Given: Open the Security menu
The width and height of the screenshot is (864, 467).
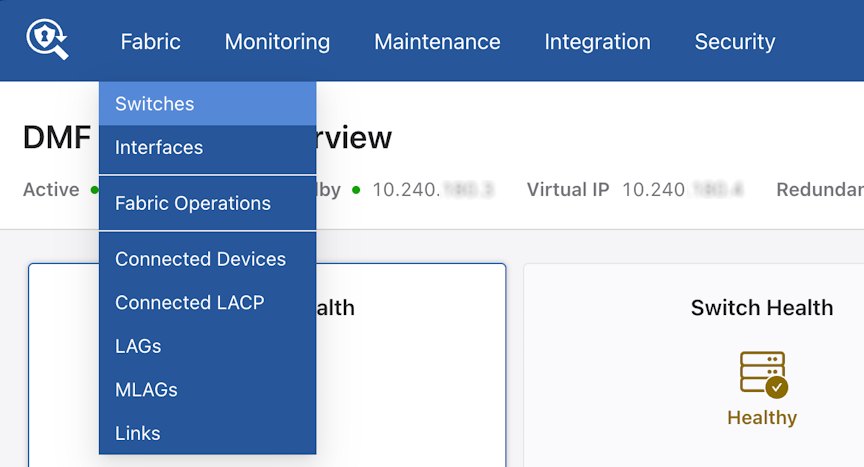Looking at the screenshot, I should click(x=735, y=42).
